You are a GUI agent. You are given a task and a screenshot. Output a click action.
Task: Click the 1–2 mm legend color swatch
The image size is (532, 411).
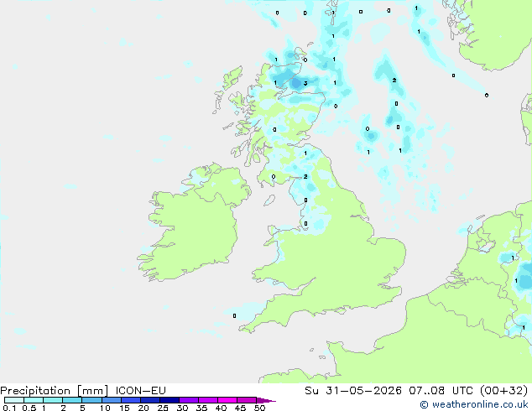coord(53,400)
